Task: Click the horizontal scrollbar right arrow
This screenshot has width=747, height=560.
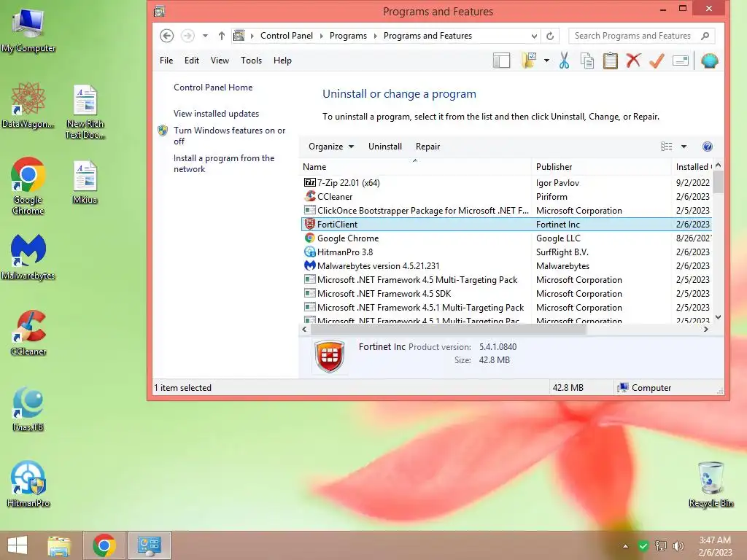Action: (x=706, y=329)
